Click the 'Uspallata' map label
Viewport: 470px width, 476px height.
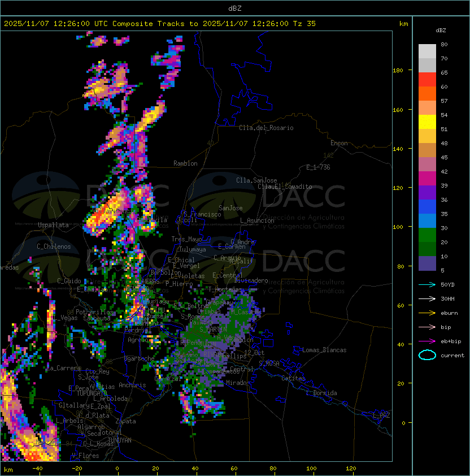(53, 225)
